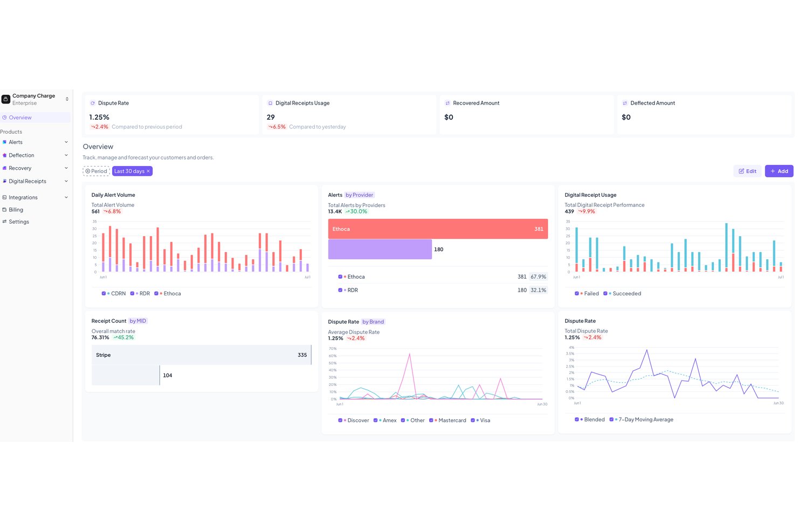
Task: Remove the Last 30 days filter
Action: tap(148, 171)
